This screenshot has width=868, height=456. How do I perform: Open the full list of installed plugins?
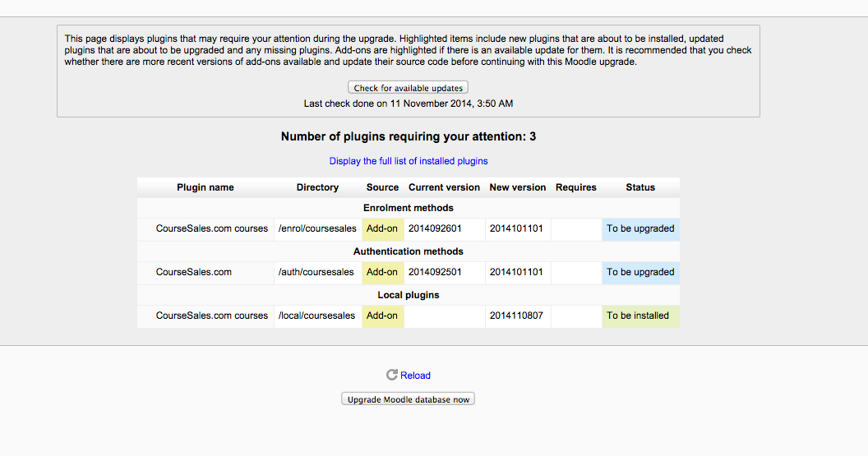[x=409, y=161]
